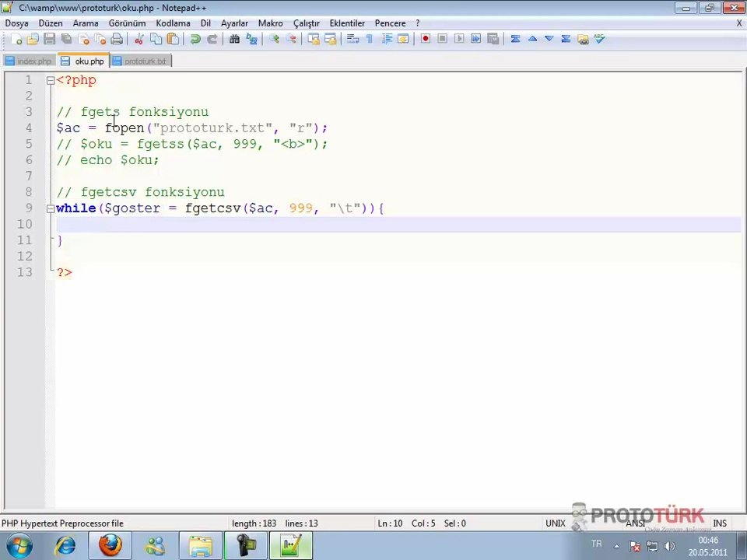Close the current document via toolbar icon
The height and width of the screenshot is (560, 747).
point(83,40)
